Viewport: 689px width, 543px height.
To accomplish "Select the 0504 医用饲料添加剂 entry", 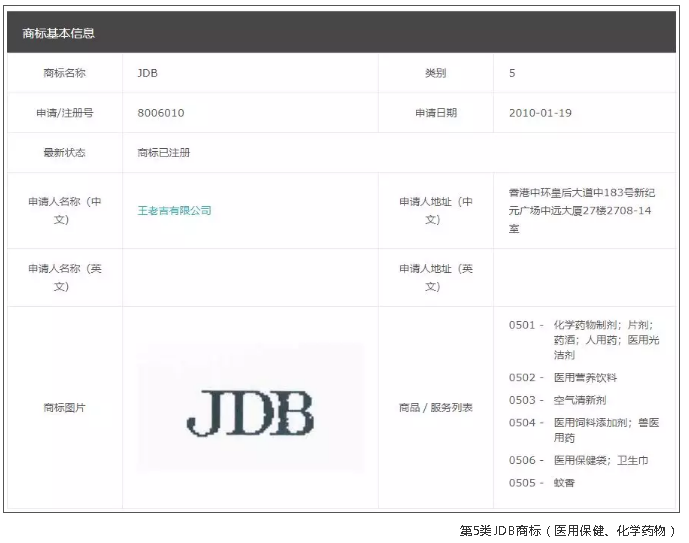I will [x=584, y=430].
